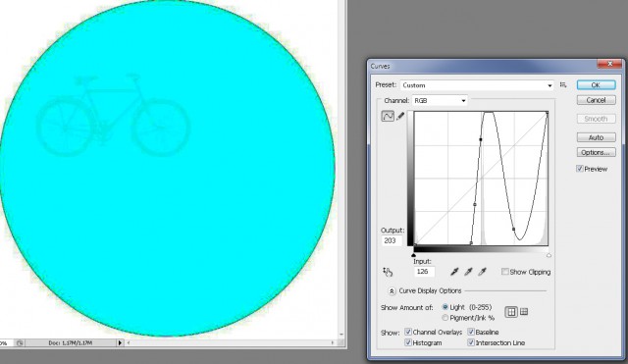
Task: Click the vertical scrollbar down arrow
Action: [x=341, y=335]
